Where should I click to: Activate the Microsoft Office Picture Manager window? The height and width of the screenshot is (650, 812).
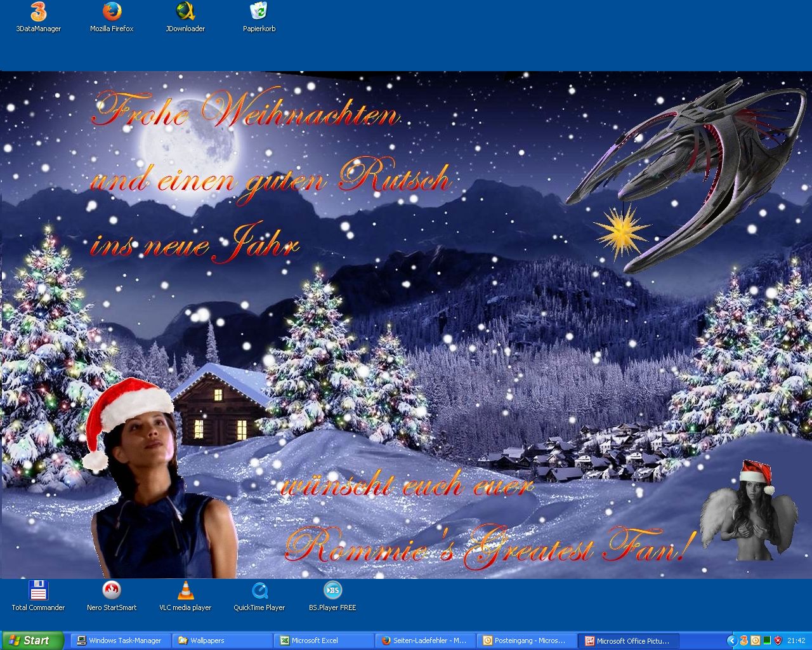(x=628, y=640)
